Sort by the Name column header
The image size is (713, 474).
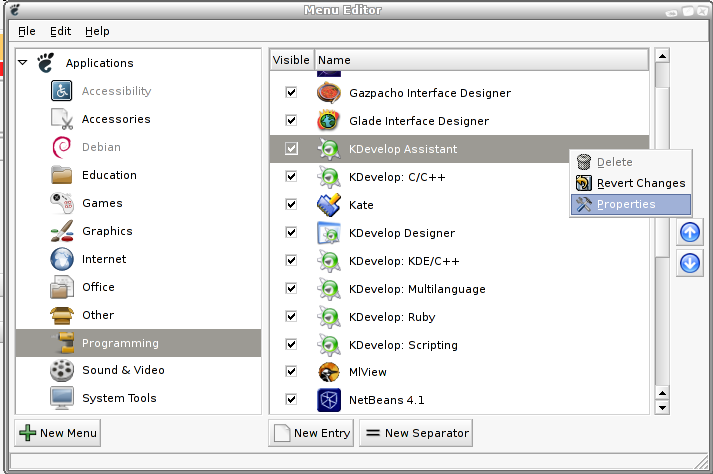pos(482,60)
